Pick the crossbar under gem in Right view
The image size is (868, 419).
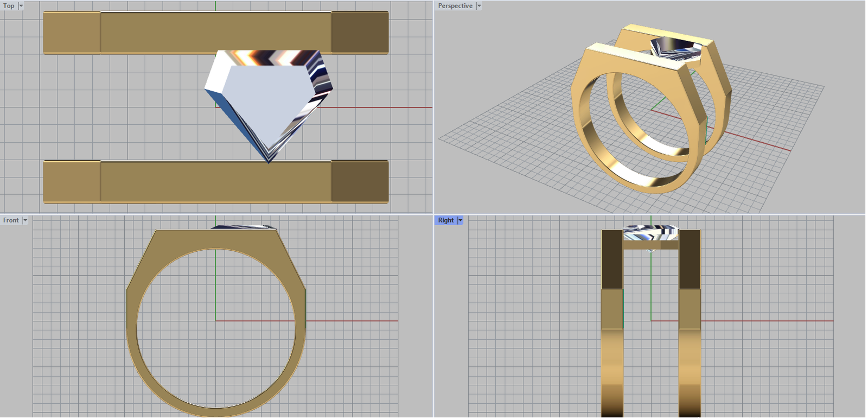[651, 245]
